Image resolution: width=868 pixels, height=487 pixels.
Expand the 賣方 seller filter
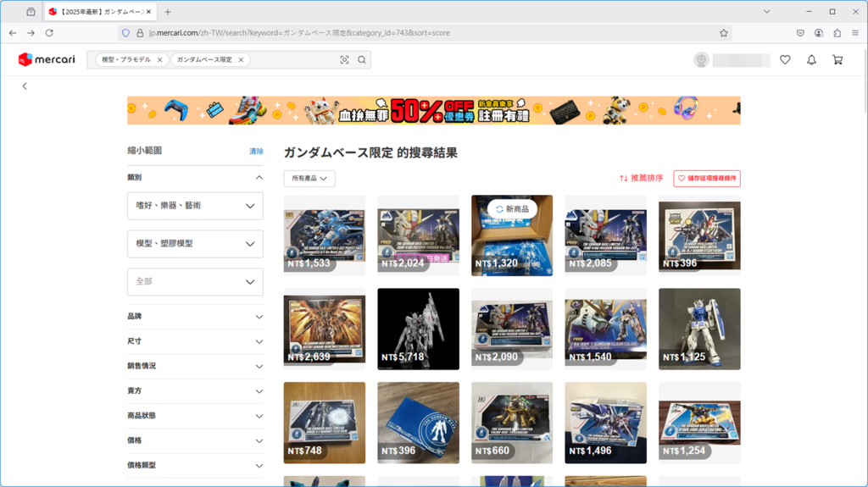195,391
